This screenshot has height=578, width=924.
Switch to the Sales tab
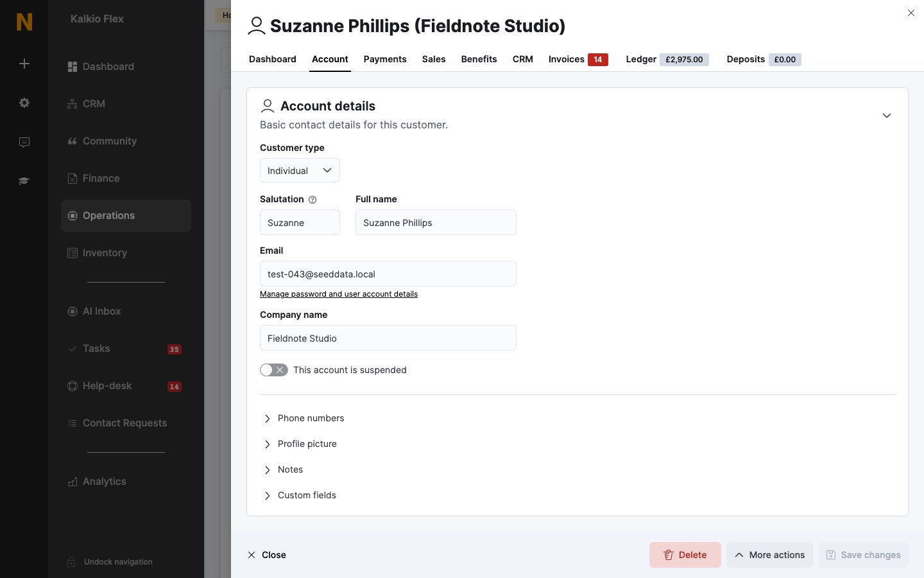434,59
